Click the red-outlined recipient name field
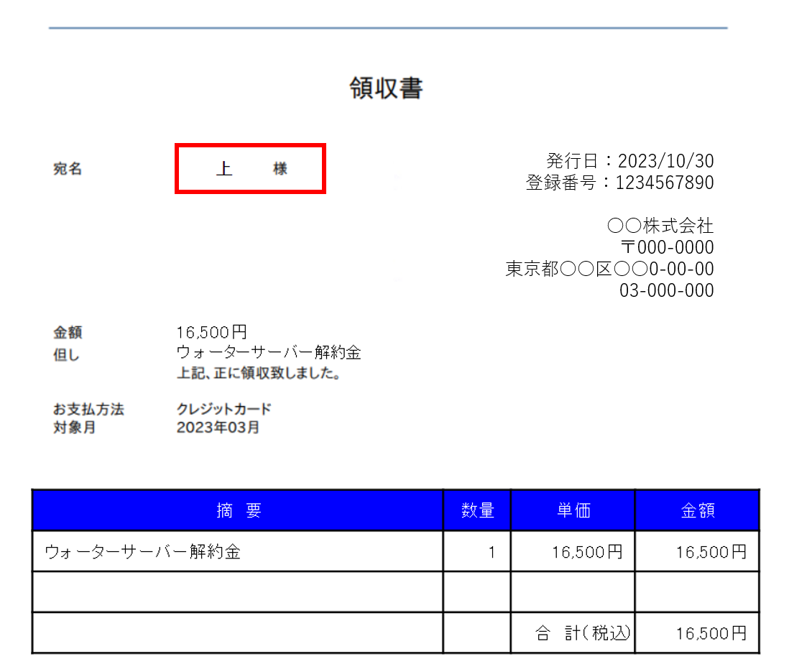789x672 pixels. pos(251,169)
